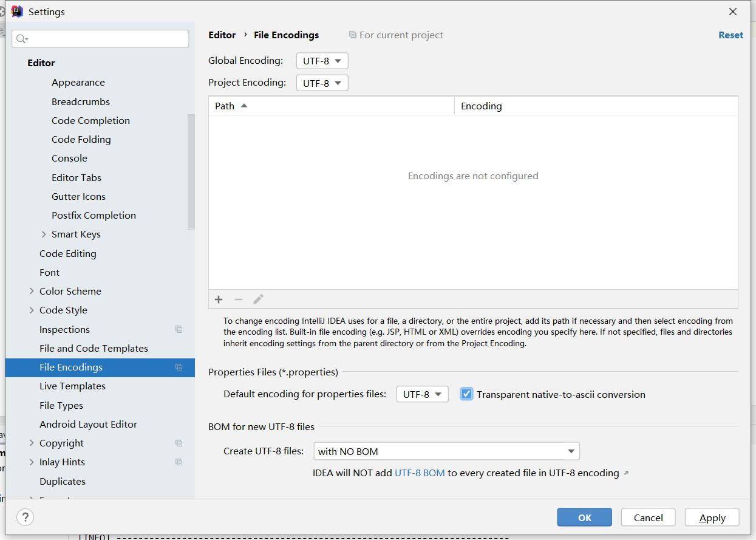Open the UTF-8 BOM hyperlink
The image size is (756, 540).
pos(420,473)
